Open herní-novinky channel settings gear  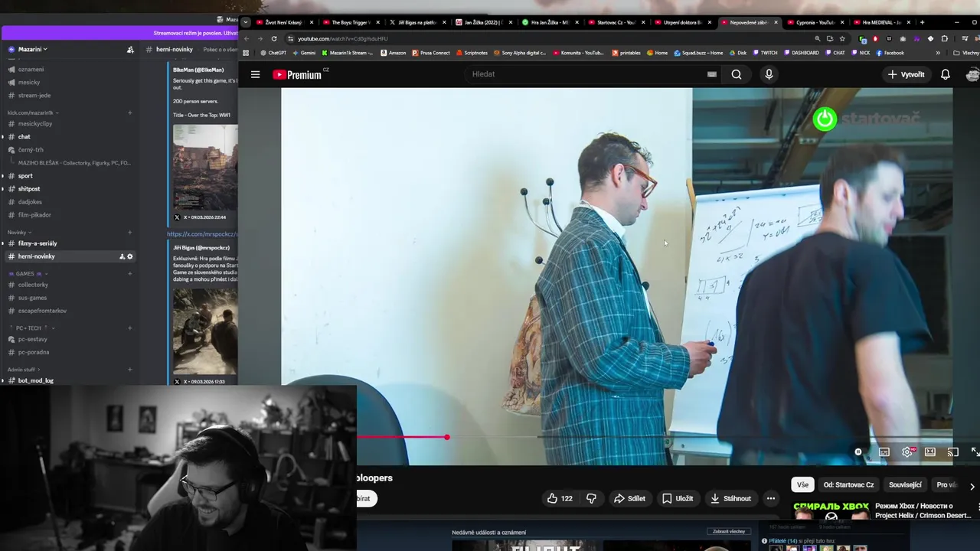coord(129,256)
